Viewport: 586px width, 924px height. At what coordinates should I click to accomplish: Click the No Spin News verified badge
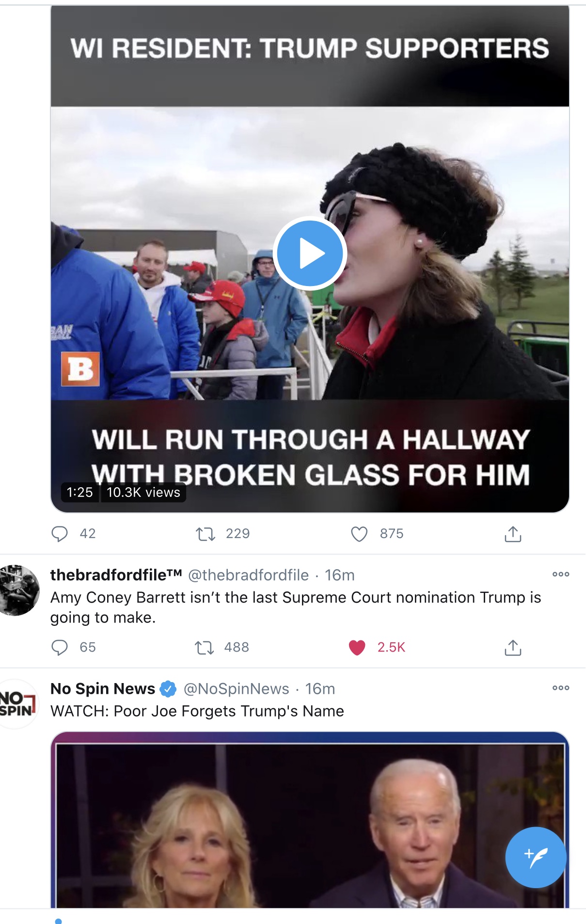168,689
